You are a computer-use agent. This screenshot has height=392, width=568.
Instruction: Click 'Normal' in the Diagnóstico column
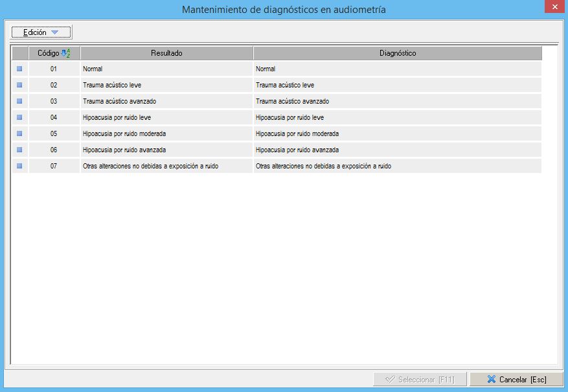266,69
